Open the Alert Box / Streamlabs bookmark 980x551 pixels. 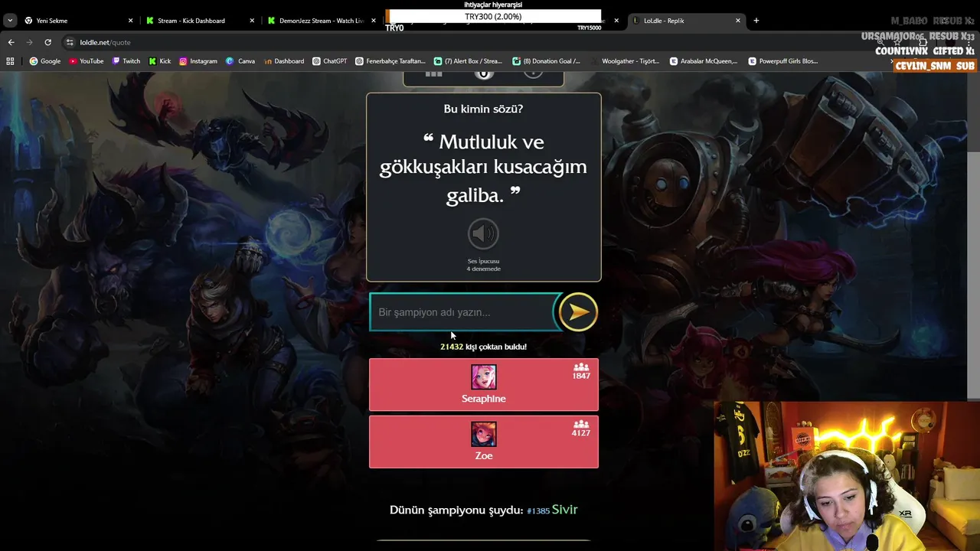pos(468,61)
